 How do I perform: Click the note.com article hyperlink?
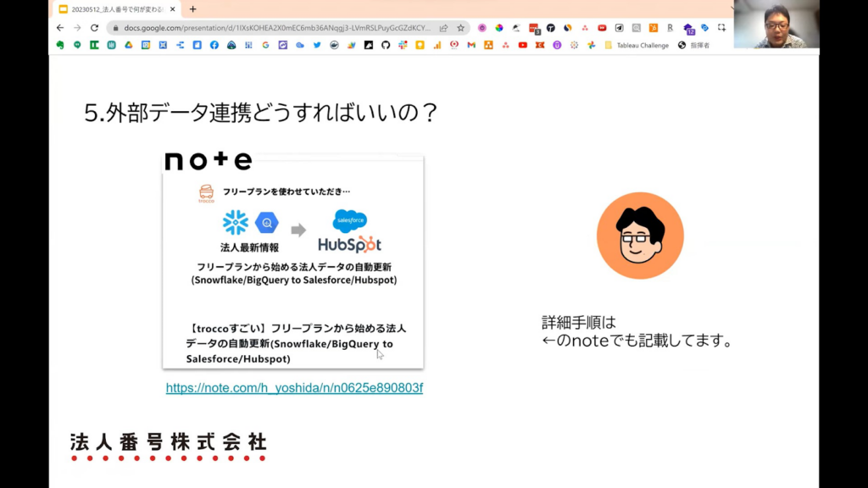[294, 388]
